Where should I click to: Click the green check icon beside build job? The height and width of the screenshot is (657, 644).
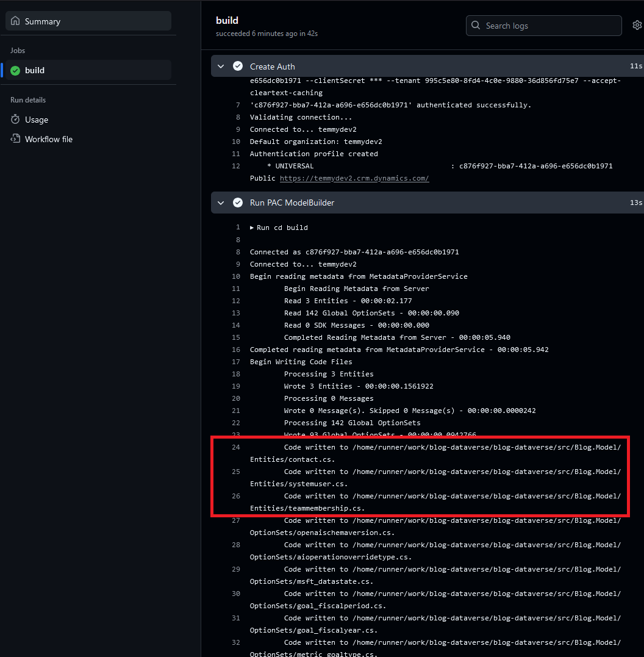(x=15, y=70)
